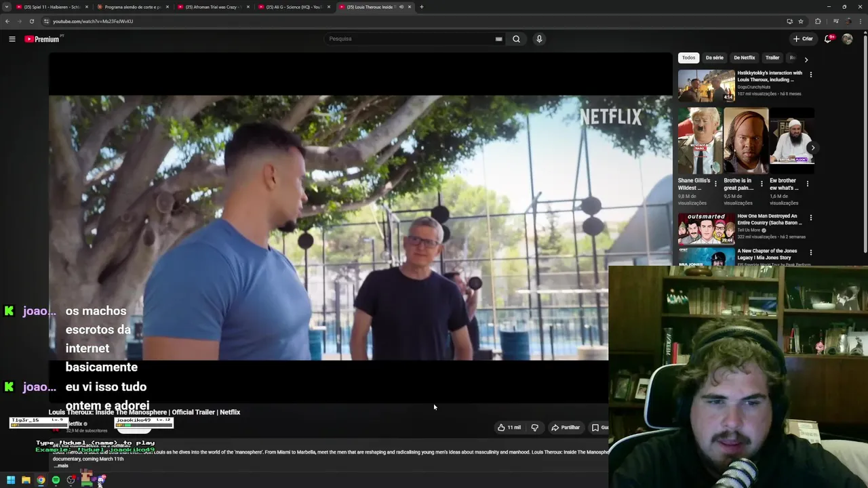Open options for Shane Gillis's Wildest short

coord(715,184)
